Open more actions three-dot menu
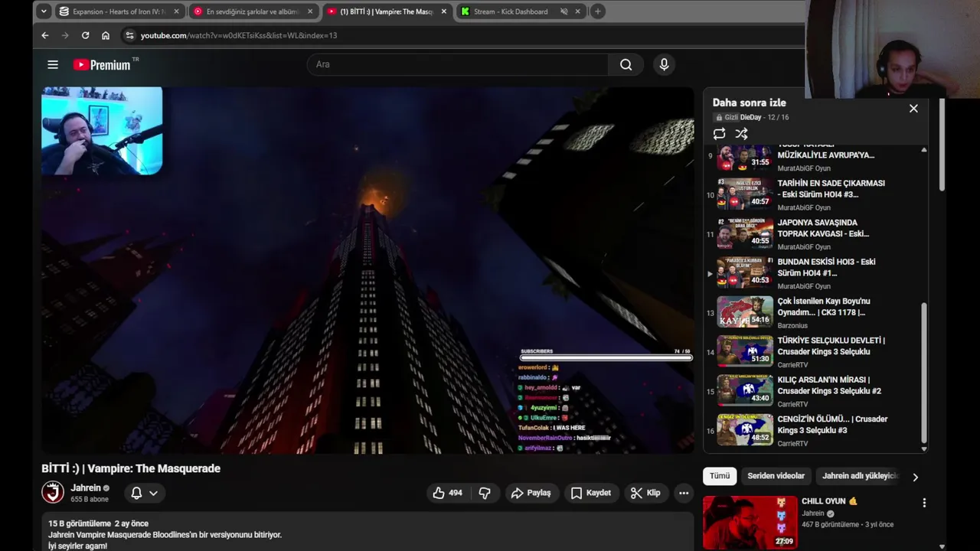This screenshot has height=551, width=980. click(x=684, y=493)
